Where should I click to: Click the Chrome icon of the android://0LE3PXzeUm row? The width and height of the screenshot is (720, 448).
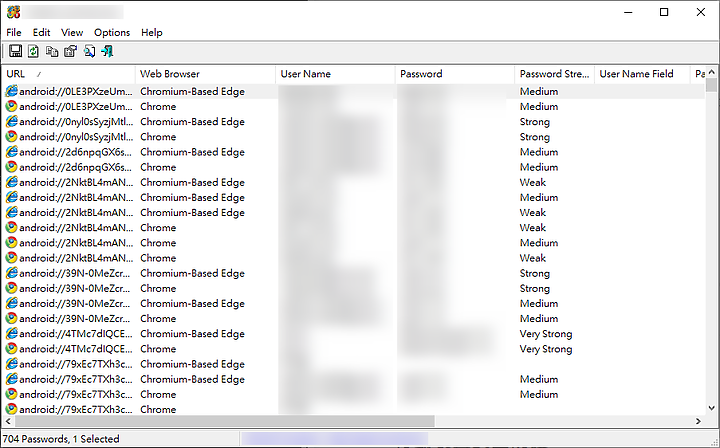(x=11, y=106)
